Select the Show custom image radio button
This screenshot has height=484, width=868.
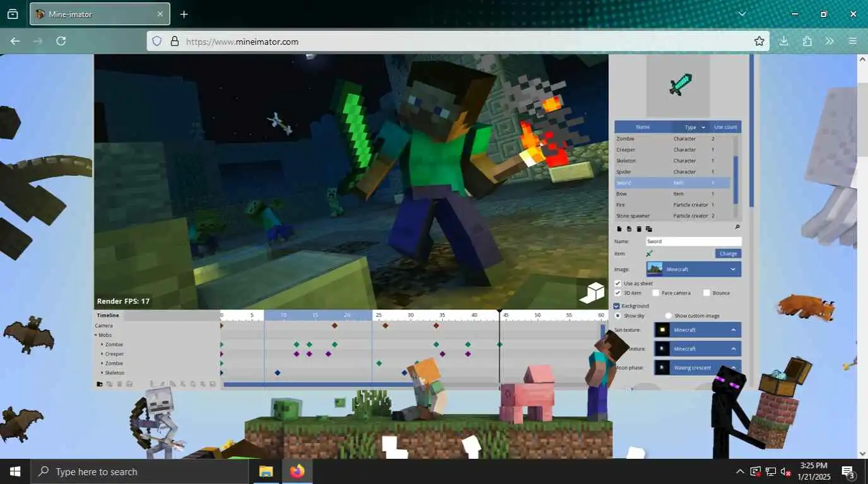tap(669, 316)
